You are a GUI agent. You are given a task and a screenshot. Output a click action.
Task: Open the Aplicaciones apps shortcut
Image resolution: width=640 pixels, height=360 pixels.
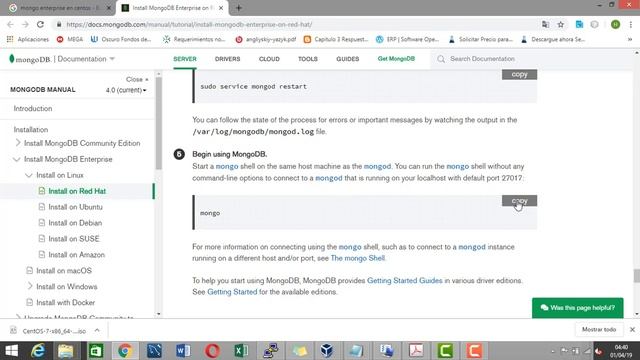click(28, 39)
